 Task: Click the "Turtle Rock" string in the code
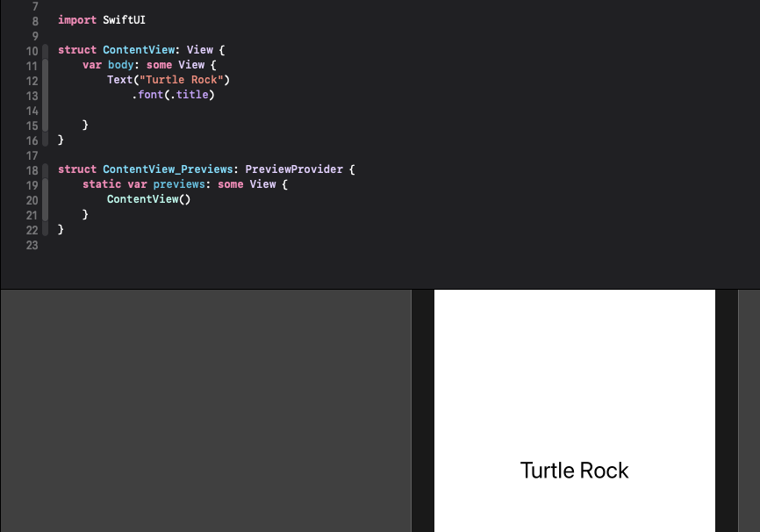pos(182,80)
